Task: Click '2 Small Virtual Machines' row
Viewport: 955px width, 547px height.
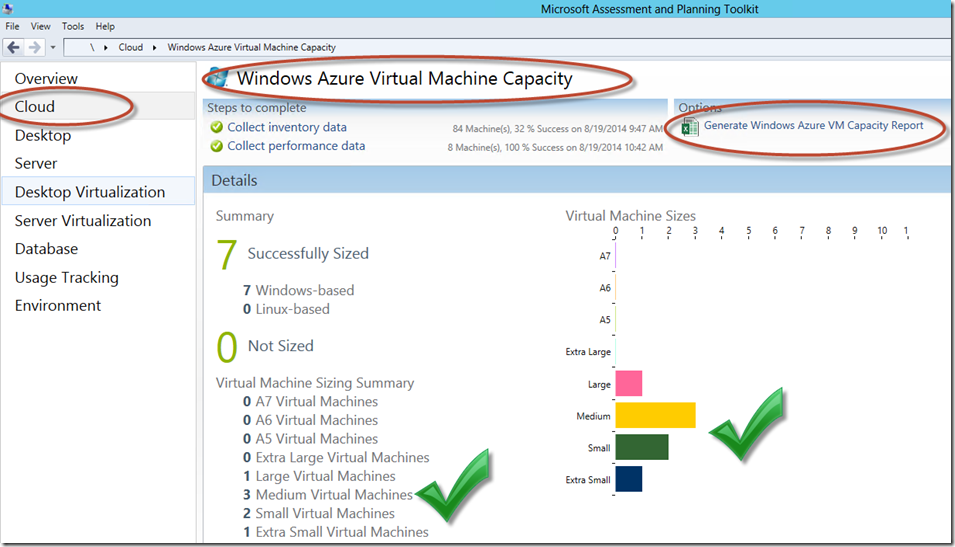Action: pos(319,513)
